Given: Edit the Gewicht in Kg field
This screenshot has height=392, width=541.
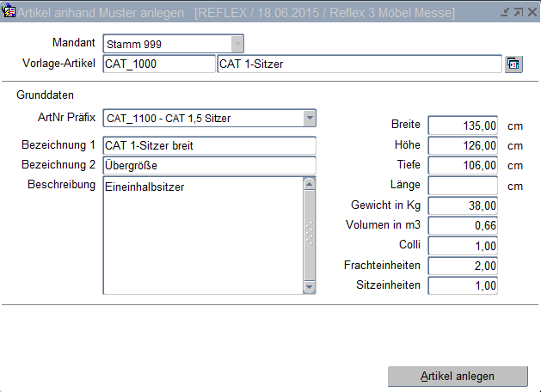Looking at the screenshot, I should [x=463, y=205].
